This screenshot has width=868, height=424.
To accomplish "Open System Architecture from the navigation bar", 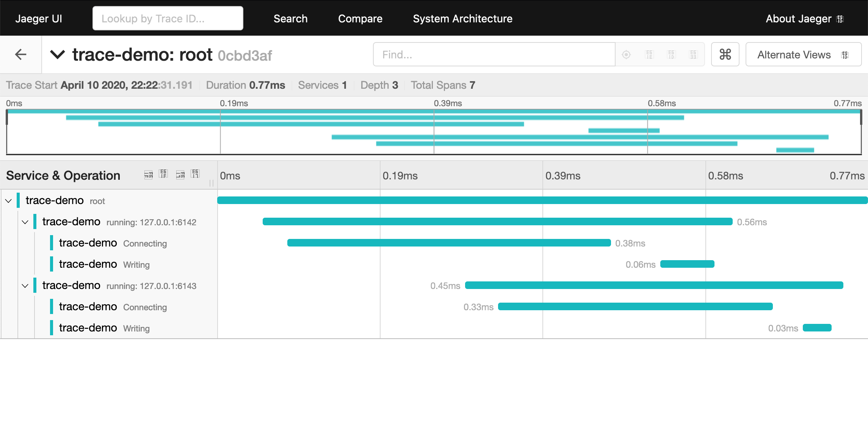I will [462, 19].
